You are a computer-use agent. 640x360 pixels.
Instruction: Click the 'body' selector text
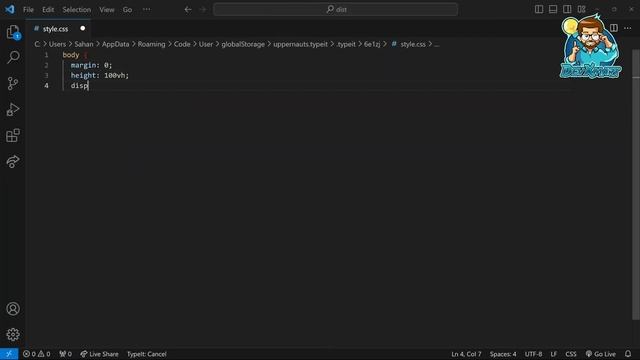(x=71, y=55)
